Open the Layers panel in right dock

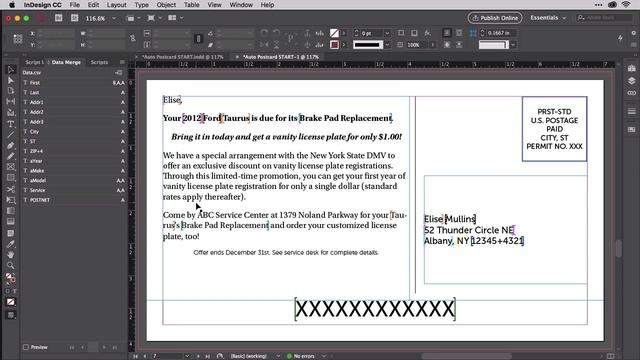[x=631, y=80]
